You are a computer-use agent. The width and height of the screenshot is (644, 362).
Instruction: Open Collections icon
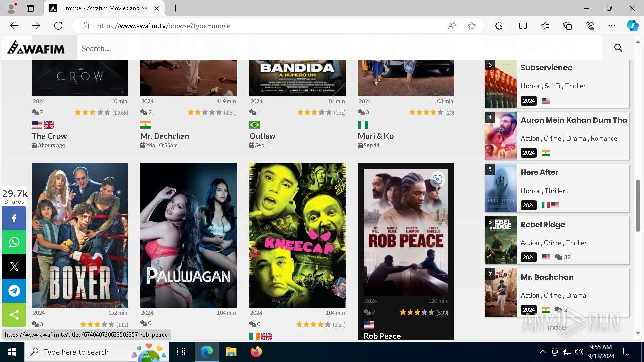(568, 26)
